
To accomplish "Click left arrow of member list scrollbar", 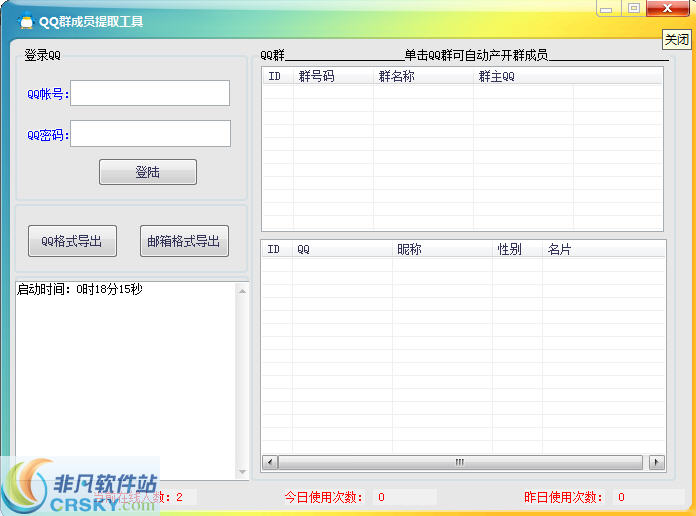I will tap(270, 462).
